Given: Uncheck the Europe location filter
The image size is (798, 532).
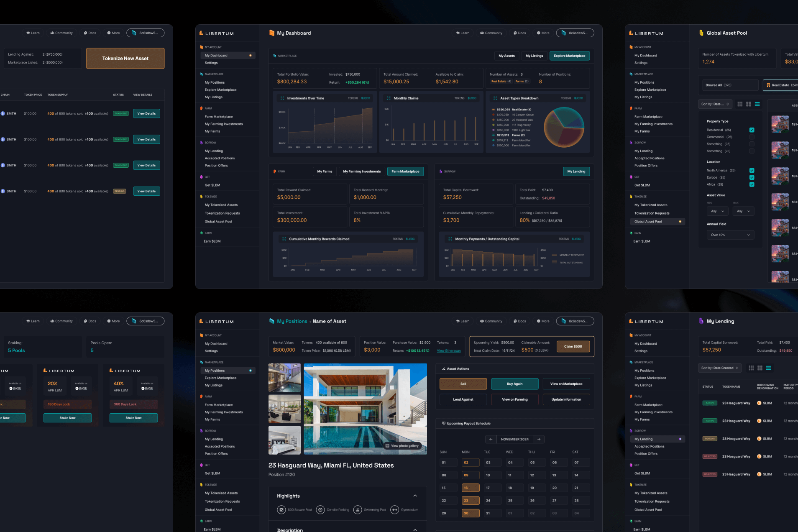Looking at the screenshot, I should 752,177.
